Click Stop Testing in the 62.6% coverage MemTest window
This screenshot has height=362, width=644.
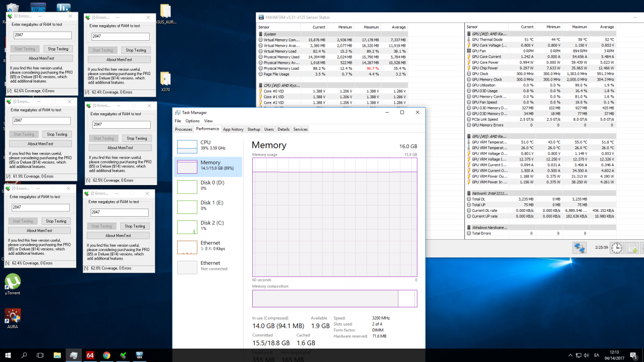click(x=57, y=49)
